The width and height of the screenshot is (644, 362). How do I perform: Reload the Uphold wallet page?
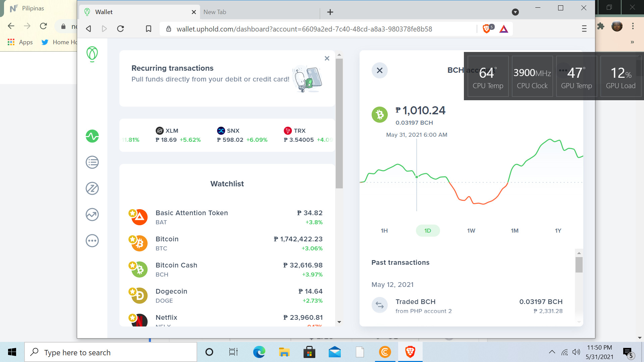(121, 29)
